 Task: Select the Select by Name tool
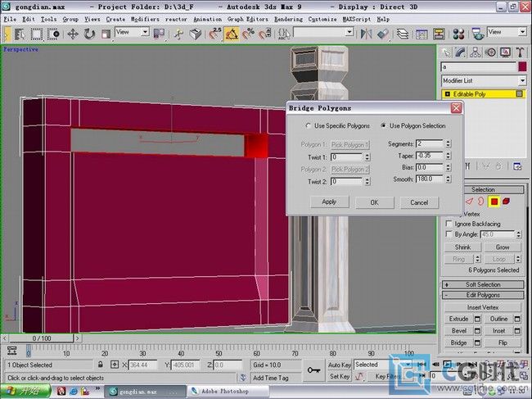tap(20, 34)
